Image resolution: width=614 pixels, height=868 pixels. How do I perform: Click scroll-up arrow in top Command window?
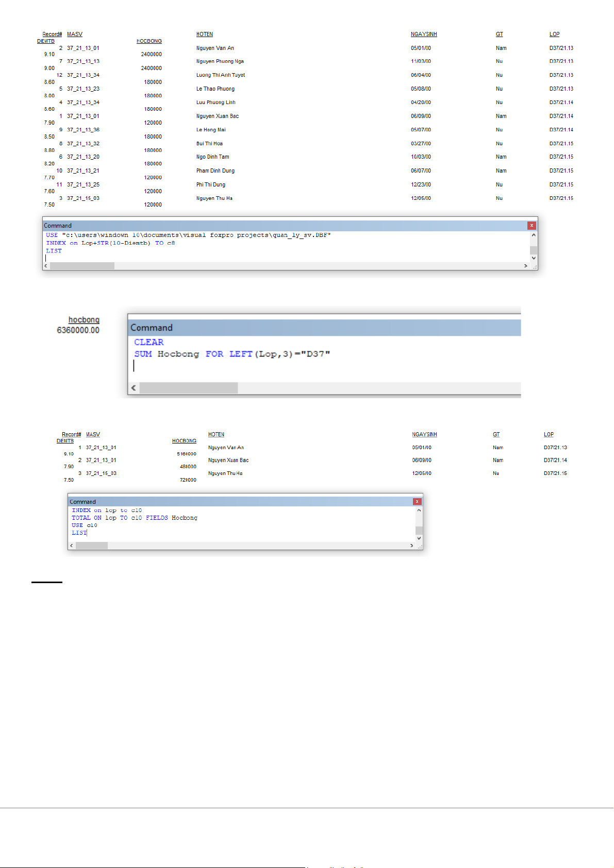[534, 235]
